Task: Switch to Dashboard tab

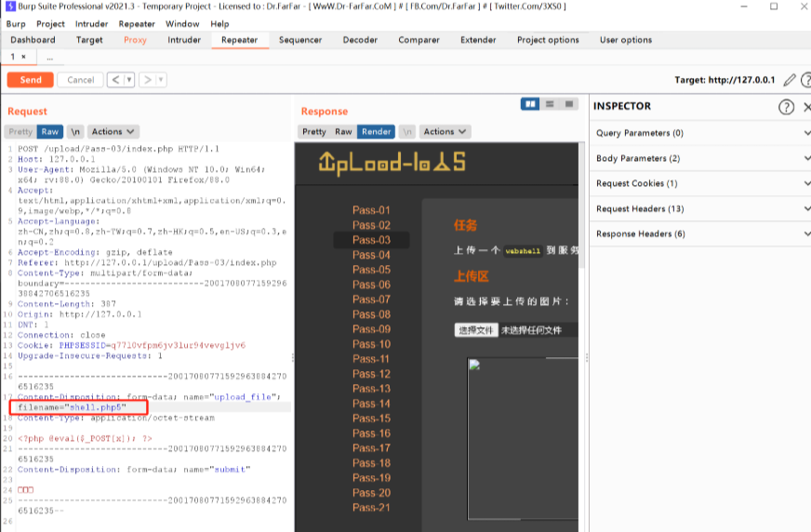Action: [33, 40]
